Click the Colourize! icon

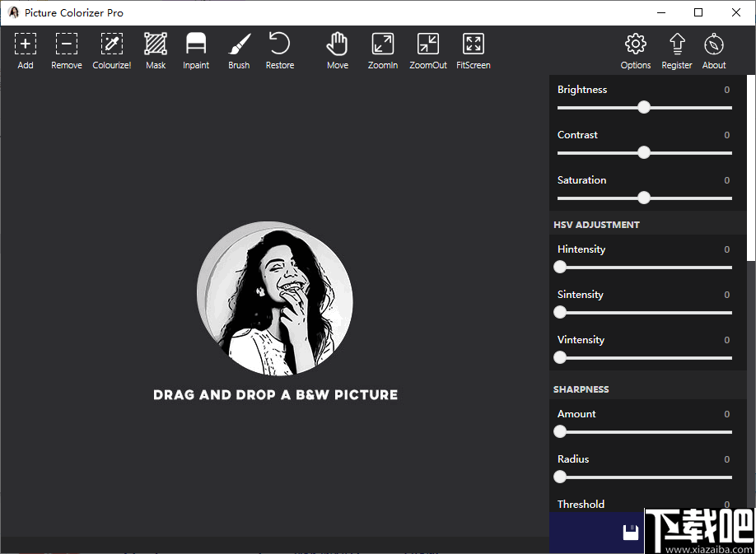coord(111,44)
